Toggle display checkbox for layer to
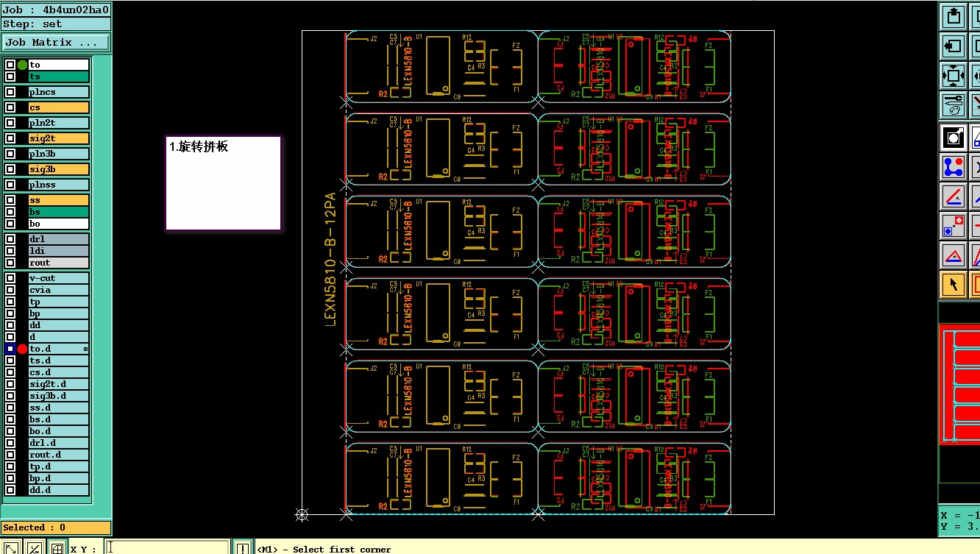Screen dimensions: 980x554 [x=10, y=65]
